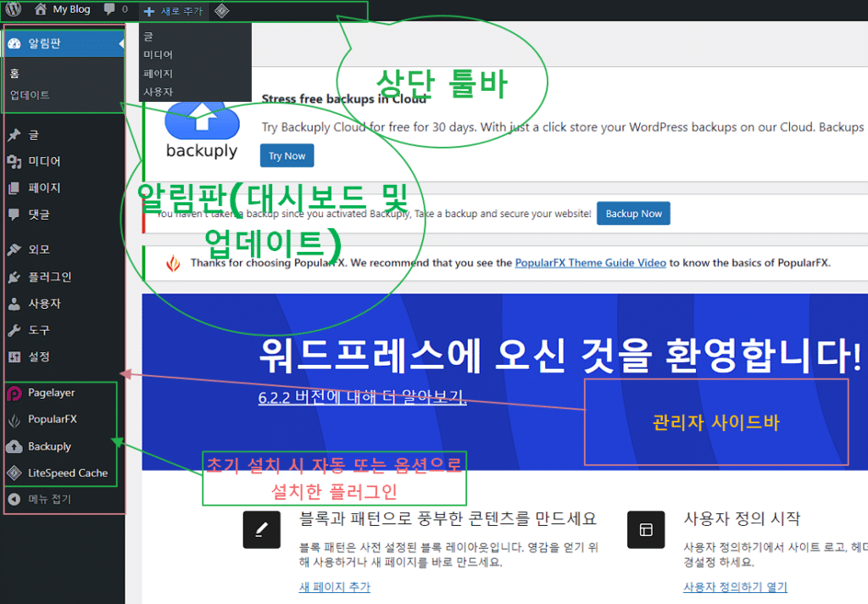Viewport: 868px width, 604px height.
Task: Open the 홈 submenu under 알림판
Action: (x=14, y=73)
